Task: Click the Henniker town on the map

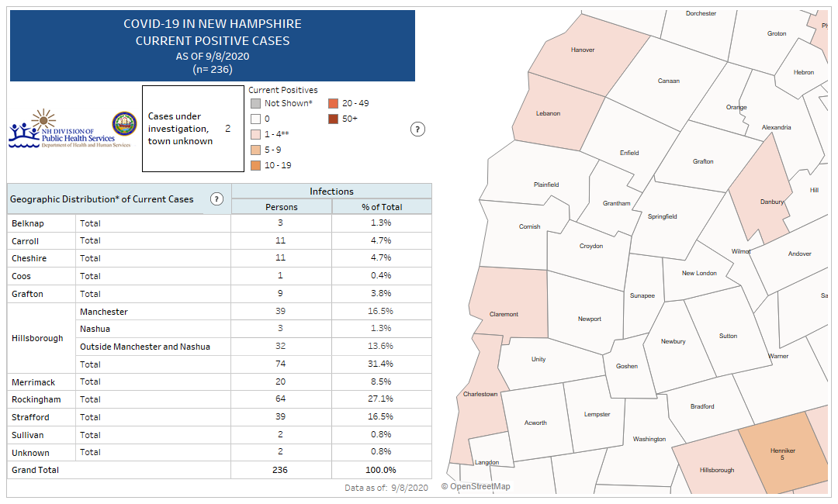Action: (x=782, y=455)
